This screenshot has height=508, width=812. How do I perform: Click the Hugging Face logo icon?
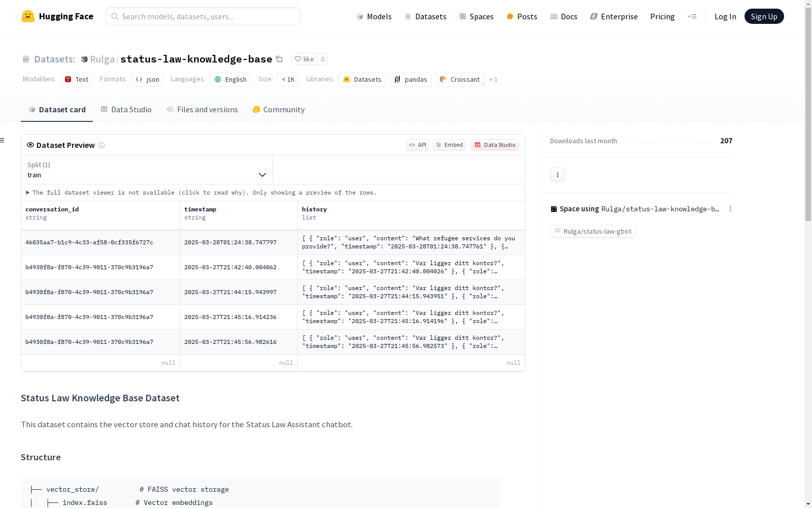pyautogui.click(x=28, y=16)
